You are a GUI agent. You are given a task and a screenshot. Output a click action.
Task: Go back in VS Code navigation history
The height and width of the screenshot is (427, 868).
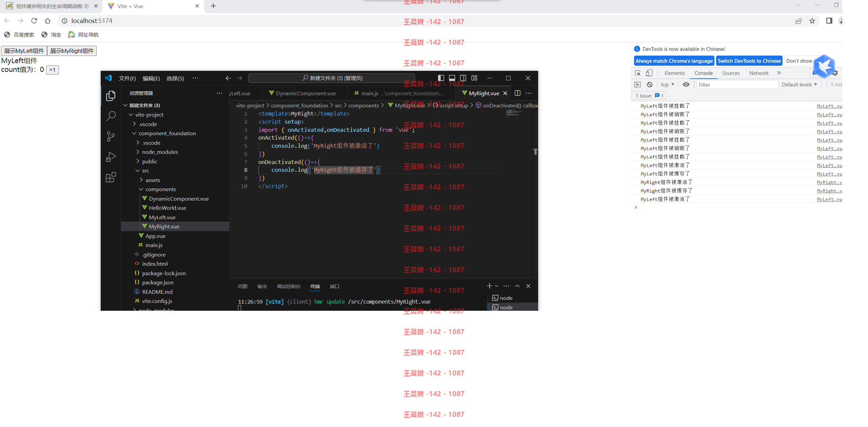click(228, 78)
